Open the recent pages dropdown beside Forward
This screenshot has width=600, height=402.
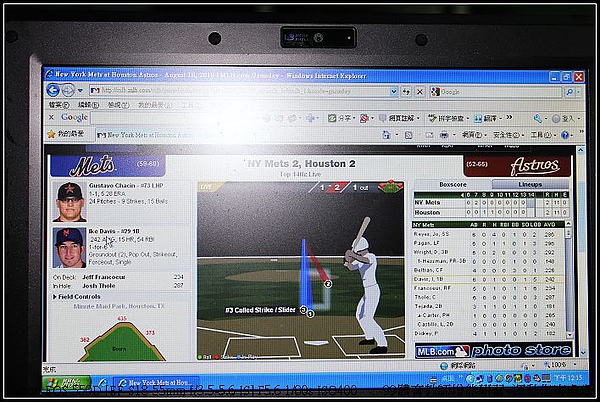pyautogui.click(x=80, y=91)
